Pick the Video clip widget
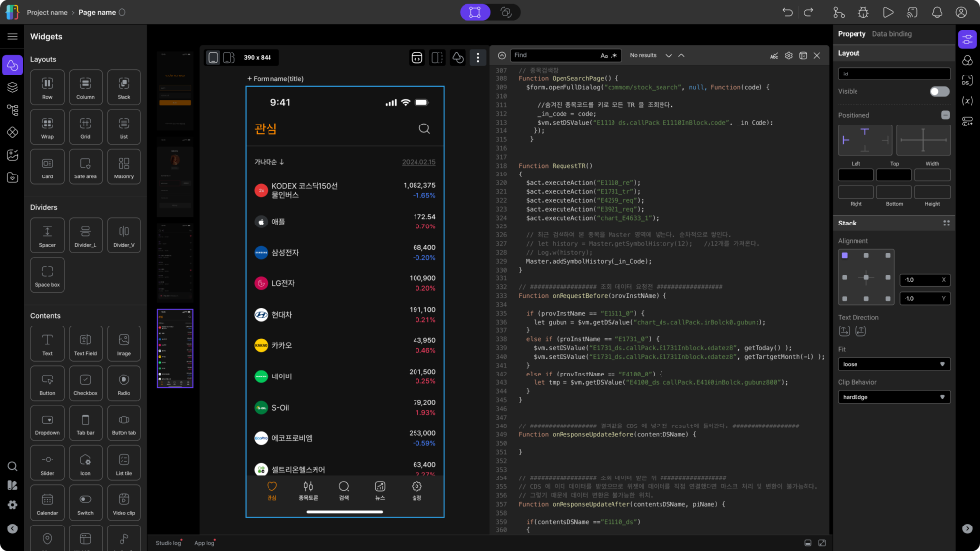 (123, 506)
